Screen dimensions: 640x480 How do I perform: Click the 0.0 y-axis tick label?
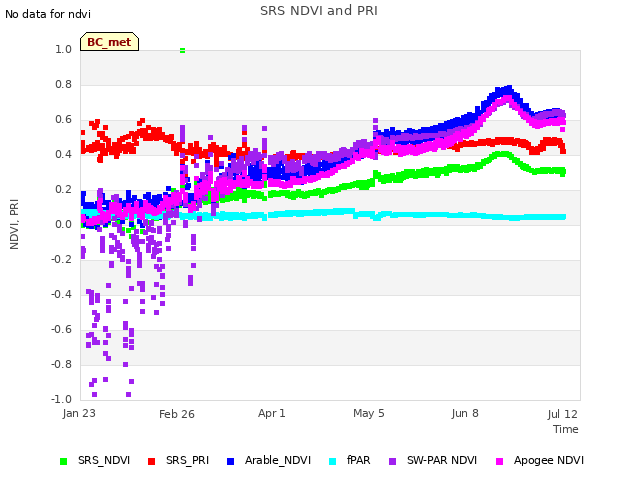[64, 224]
